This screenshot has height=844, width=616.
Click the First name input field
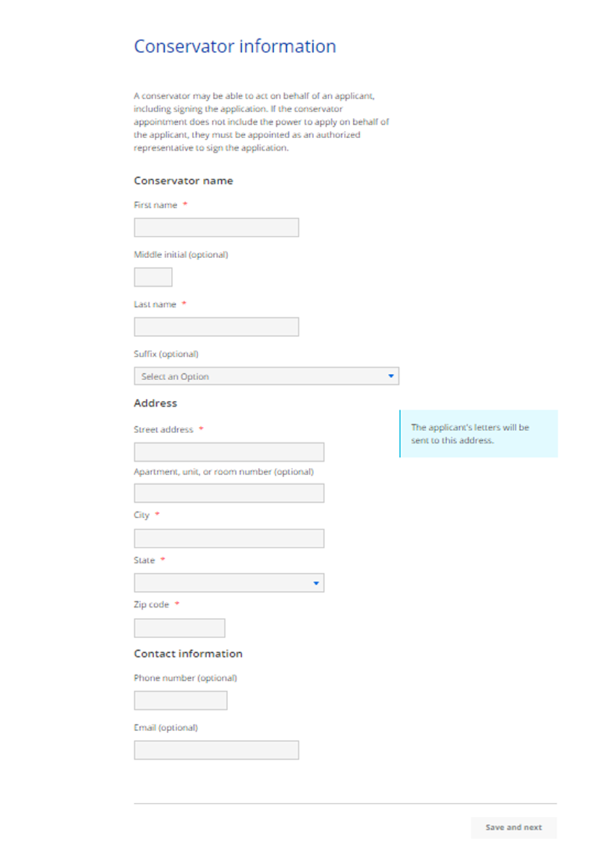click(x=216, y=227)
